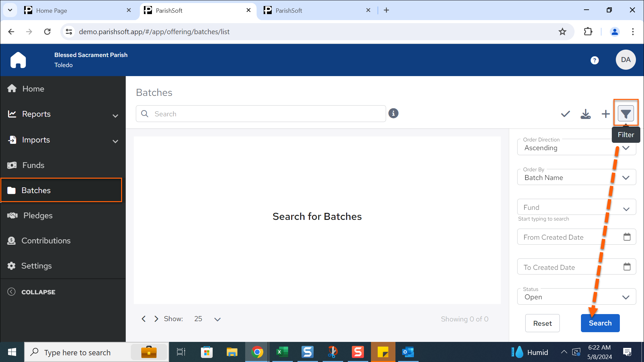Open Microsoft Store from taskbar
Viewport: 644px width, 362px height.
(x=207, y=352)
